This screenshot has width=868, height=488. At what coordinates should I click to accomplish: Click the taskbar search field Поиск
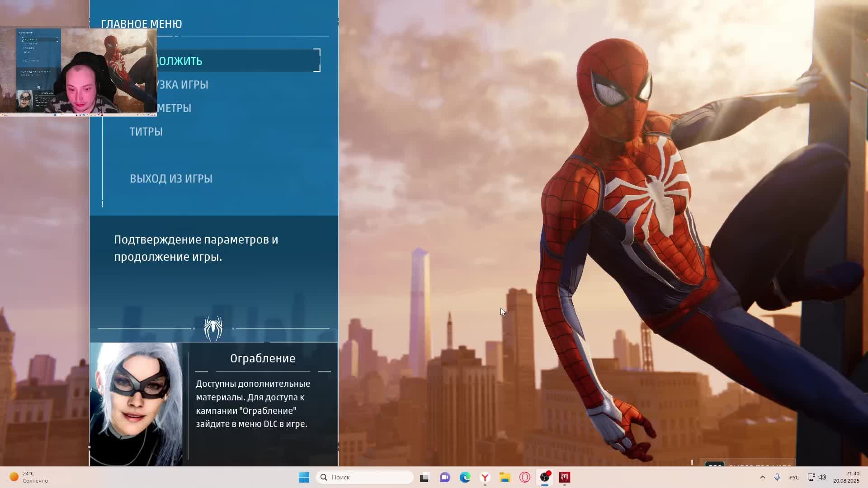tap(364, 477)
